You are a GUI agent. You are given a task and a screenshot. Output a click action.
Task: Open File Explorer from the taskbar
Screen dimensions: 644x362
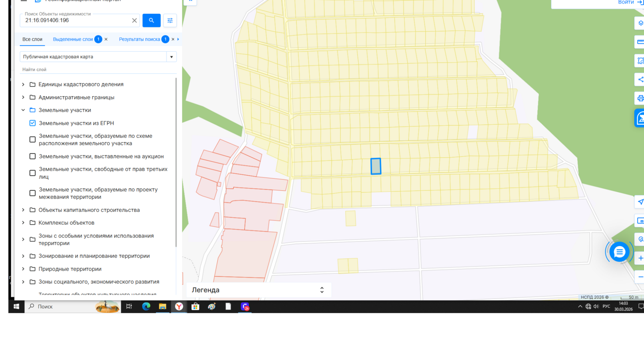pos(163,306)
